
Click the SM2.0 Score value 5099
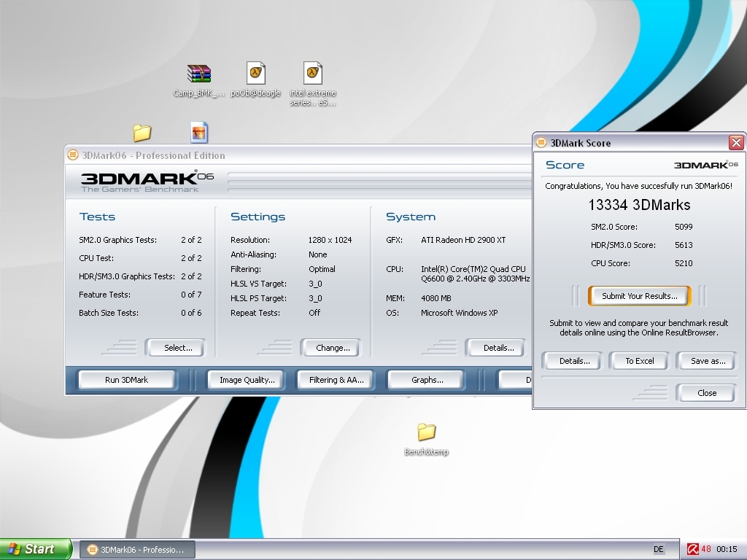point(684,227)
